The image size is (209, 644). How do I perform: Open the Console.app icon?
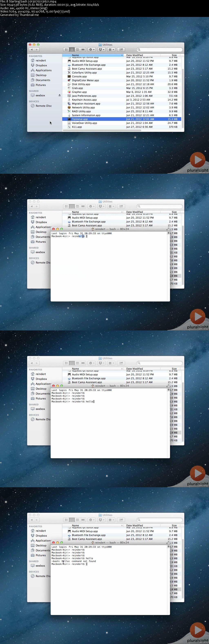[69, 77]
